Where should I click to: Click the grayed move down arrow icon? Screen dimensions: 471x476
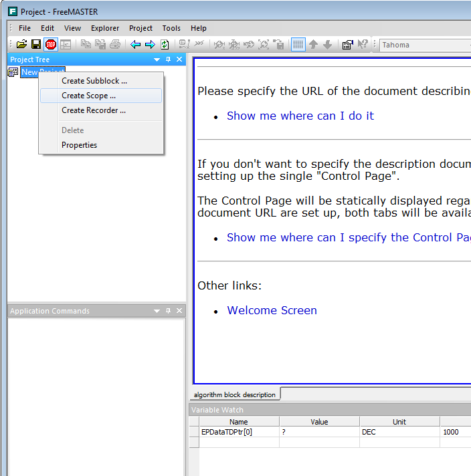328,45
